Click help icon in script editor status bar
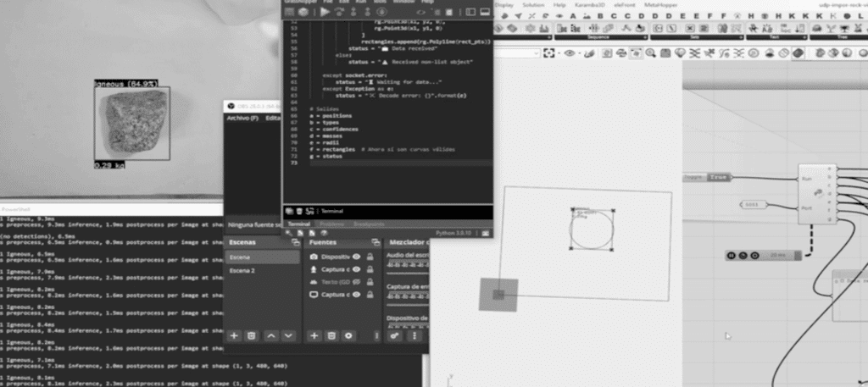 point(324,234)
